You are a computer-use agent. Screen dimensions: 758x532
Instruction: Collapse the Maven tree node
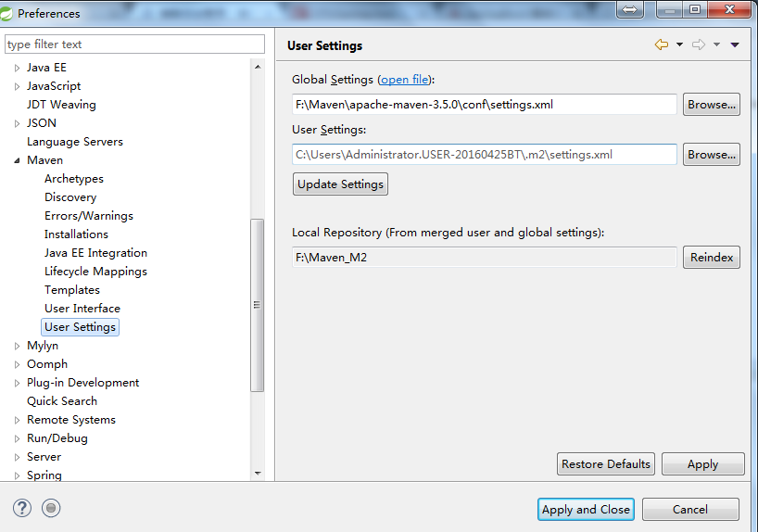(x=17, y=160)
